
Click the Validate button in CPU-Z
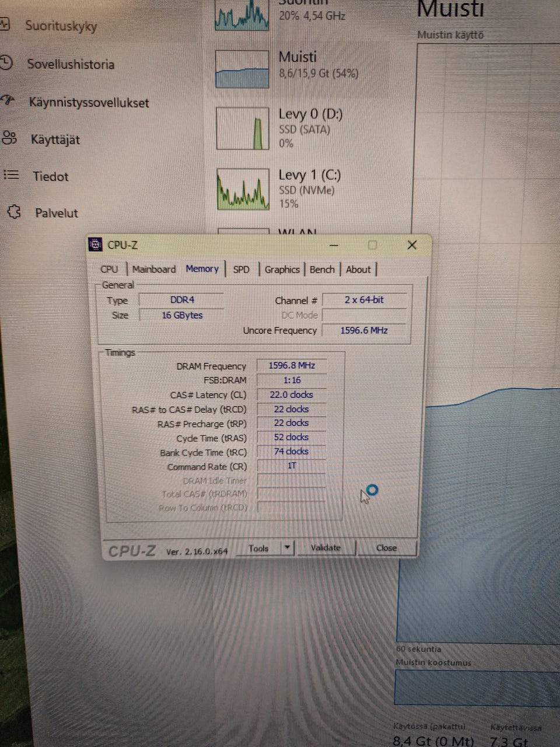[325, 547]
